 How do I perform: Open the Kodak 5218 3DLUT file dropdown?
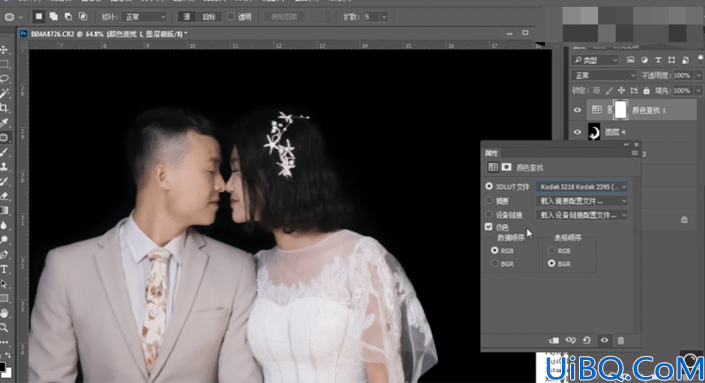tap(582, 187)
